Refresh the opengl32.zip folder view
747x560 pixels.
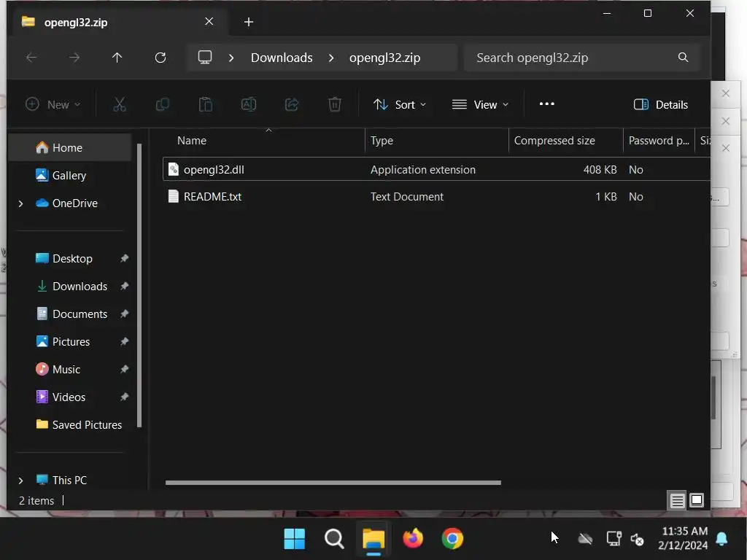pyautogui.click(x=160, y=58)
